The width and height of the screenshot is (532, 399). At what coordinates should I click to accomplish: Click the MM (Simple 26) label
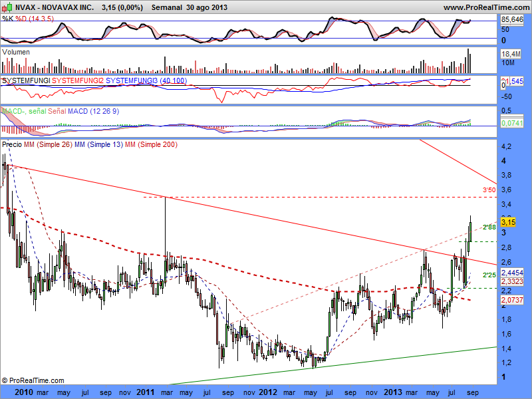[48, 144]
